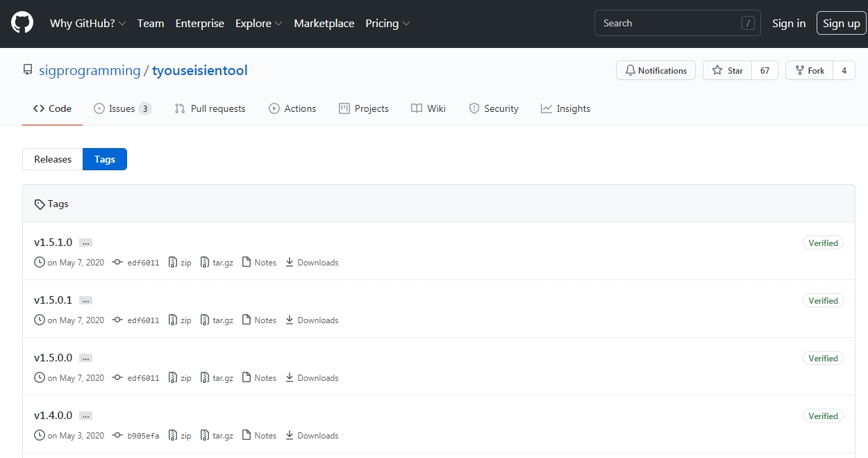Open Notes for v1.4.0.0
This screenshot has height=458, width=868.
(259, 436)
